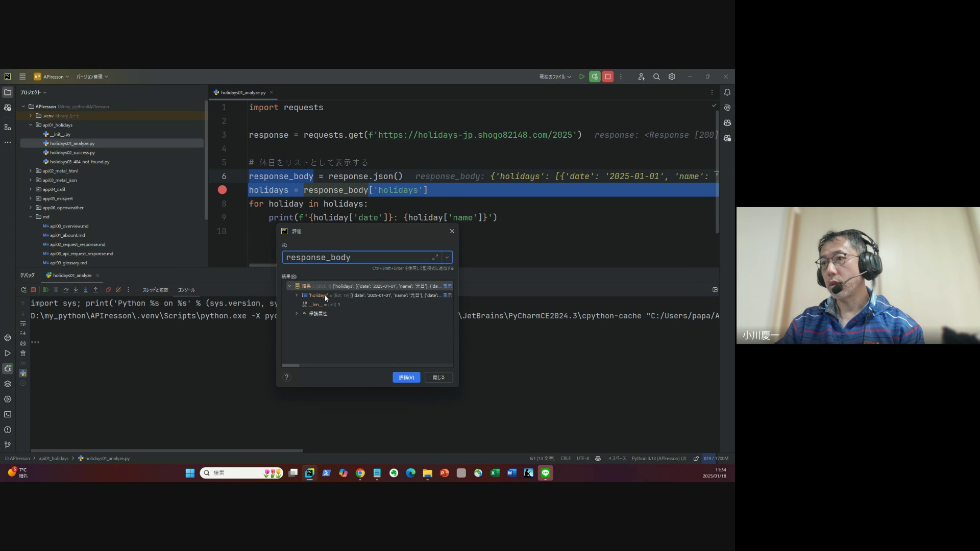Click the Close button in Evaluate dialog
The width and height of the screenshot is (980, 551).
[438, 378]
